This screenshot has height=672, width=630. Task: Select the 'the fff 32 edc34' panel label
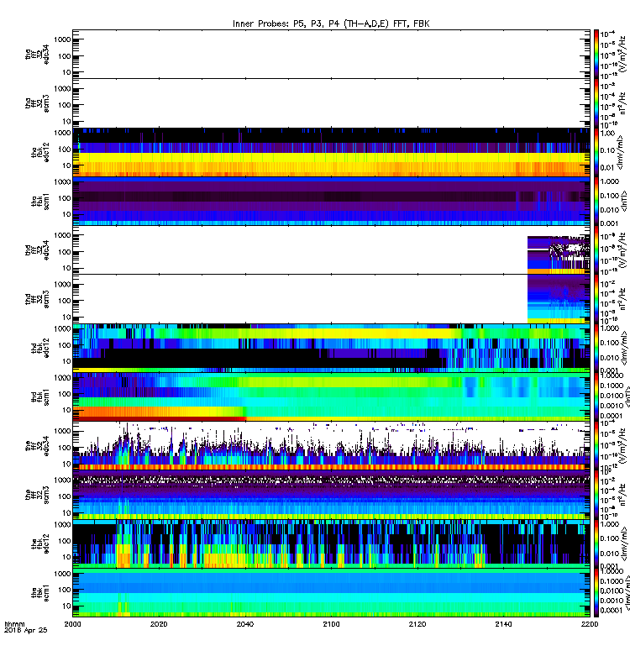point(37,446)
